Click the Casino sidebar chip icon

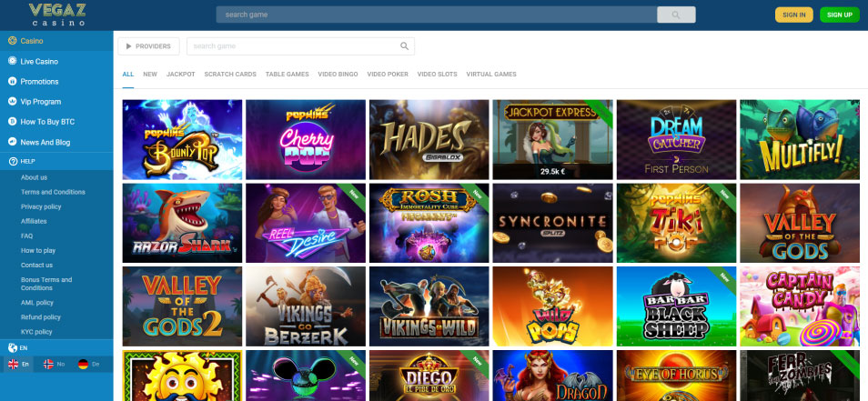(x=12, y=41)
